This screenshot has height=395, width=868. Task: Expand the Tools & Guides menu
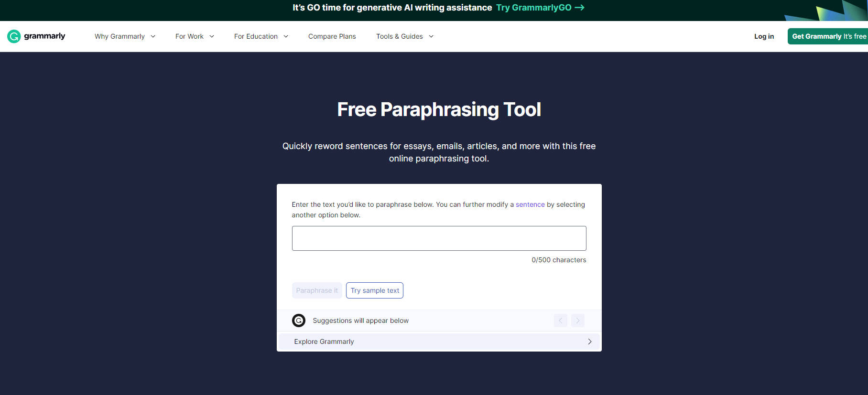(405, 36)
